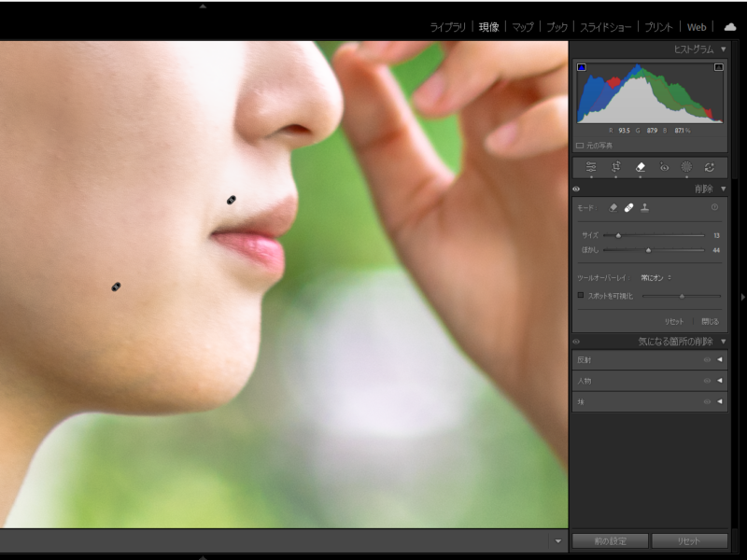Viewport: 747px width, 560px height.
Task: Expand the 人物 section
Action: click(720, 381)
